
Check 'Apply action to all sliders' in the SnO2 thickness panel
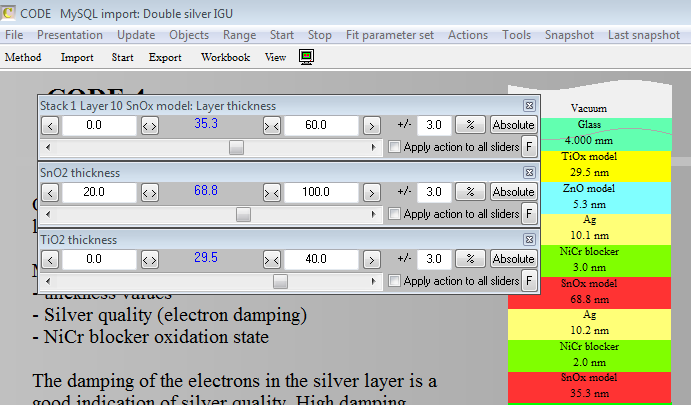tap(394, 214)
